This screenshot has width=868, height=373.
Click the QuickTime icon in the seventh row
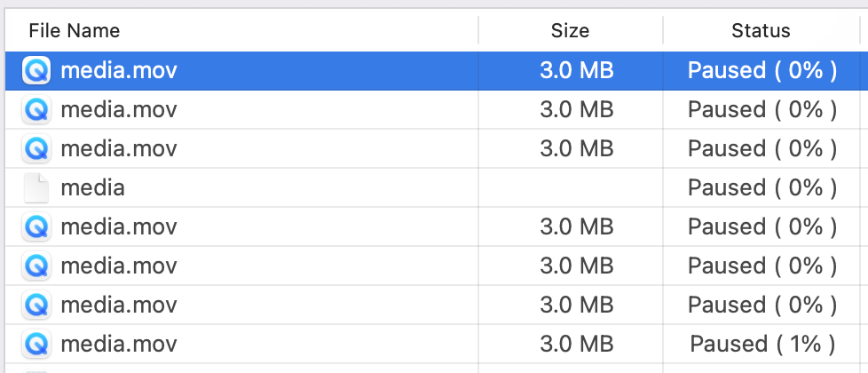pyautogui.click(x=36, y=305)
